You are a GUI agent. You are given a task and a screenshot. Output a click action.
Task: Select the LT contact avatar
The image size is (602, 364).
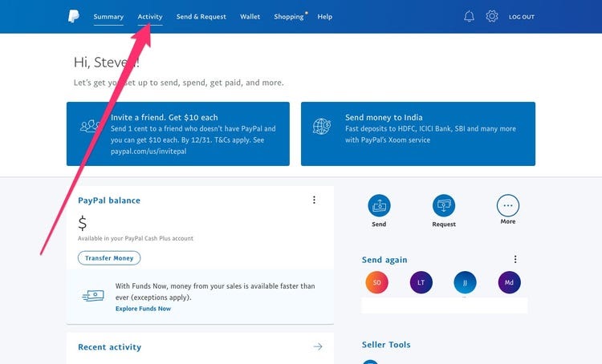pos(421,282)
